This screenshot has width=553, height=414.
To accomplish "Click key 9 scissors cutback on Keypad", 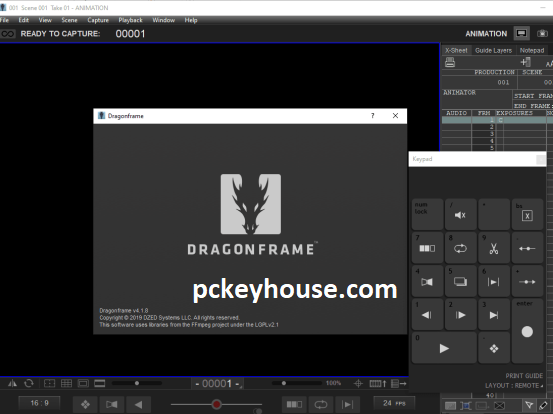I will click(x=494, y=248).
